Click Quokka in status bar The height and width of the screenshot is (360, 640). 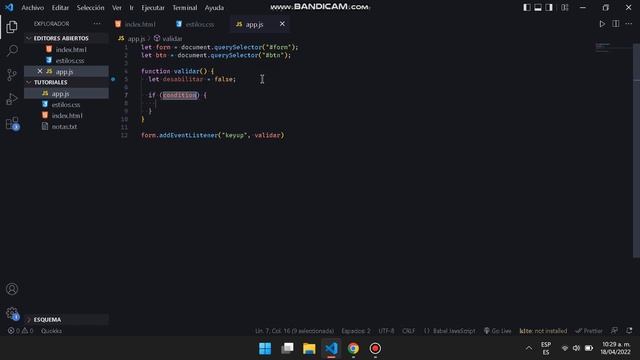(51, 331)
